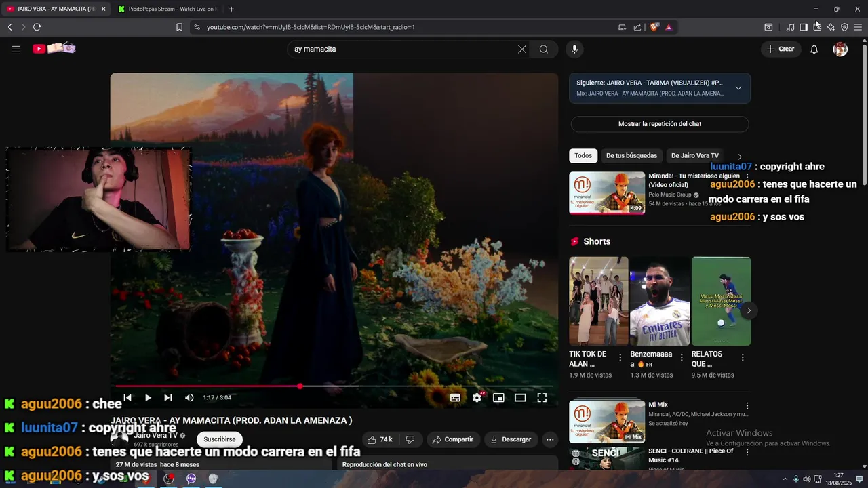This screenshot has height=488, width=868.
Task: Select the De Jairo Vera TV chip
Action: tap(694, 156)
